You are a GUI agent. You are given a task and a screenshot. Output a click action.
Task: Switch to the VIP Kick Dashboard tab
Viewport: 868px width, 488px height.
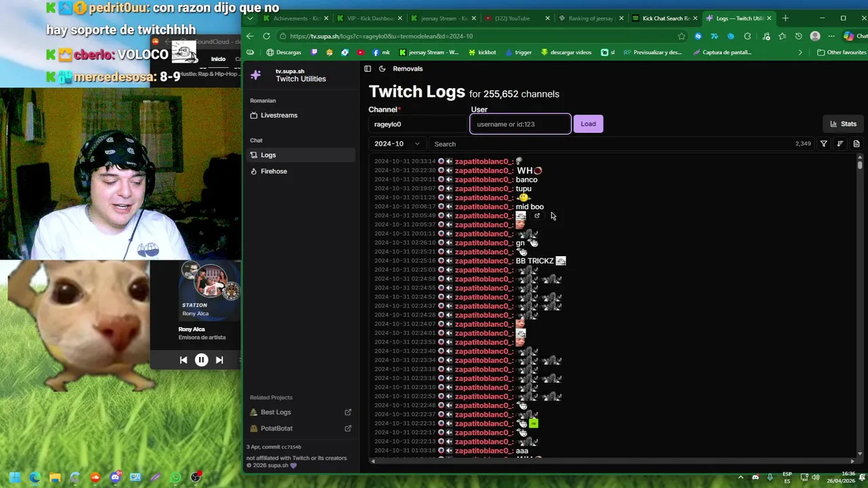click(x=369, y=18)
